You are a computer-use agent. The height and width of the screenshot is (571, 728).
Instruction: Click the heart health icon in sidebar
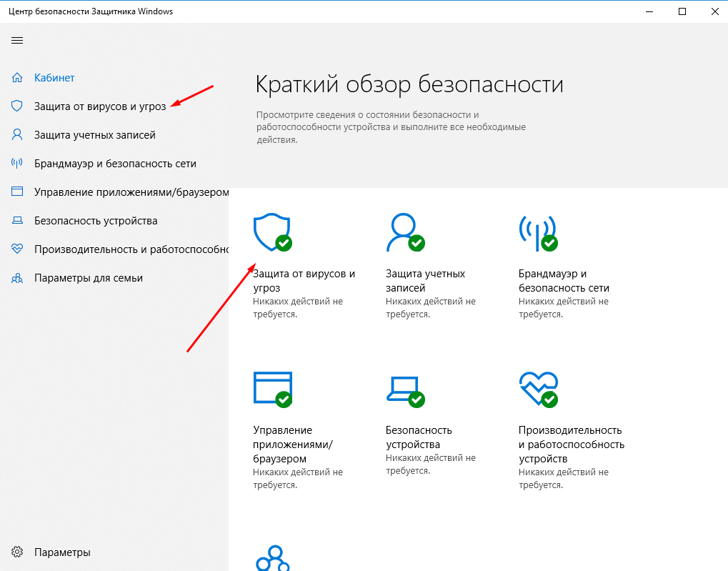pyautogui.click(x=17, y=249)
